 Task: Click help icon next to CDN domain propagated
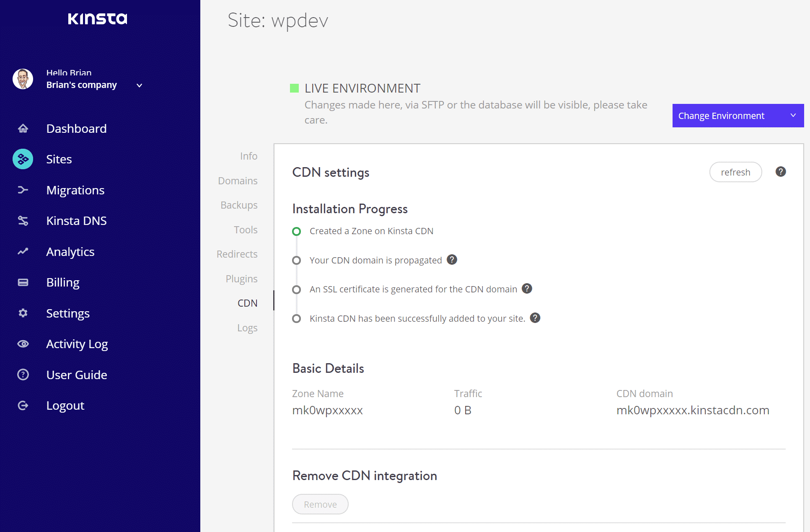[x=452, y=260]
